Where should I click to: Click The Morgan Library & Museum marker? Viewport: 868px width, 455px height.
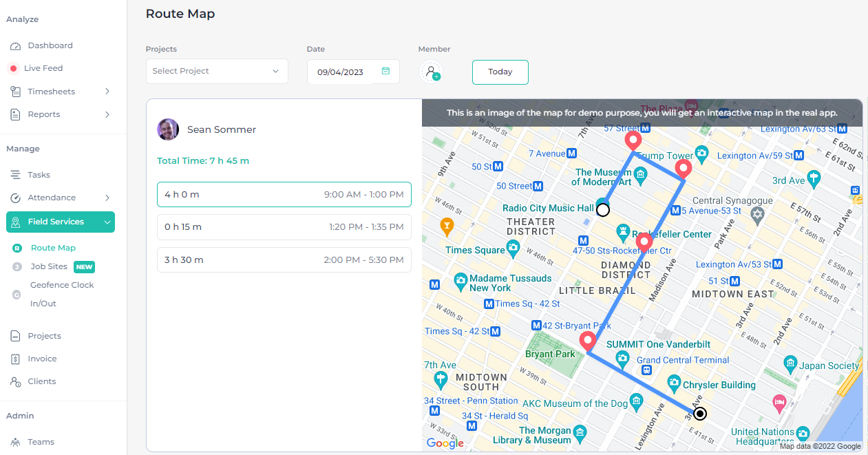(580, 434)
